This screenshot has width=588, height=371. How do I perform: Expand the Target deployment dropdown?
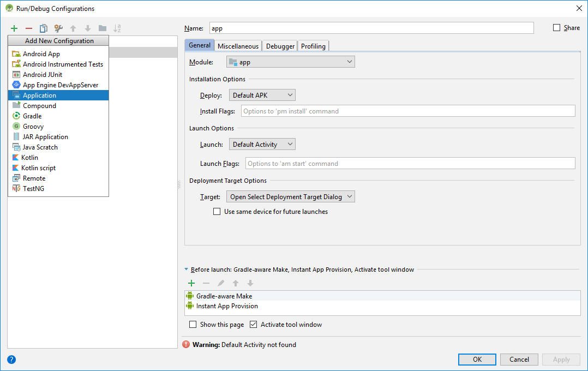click(x=291, y=197)
